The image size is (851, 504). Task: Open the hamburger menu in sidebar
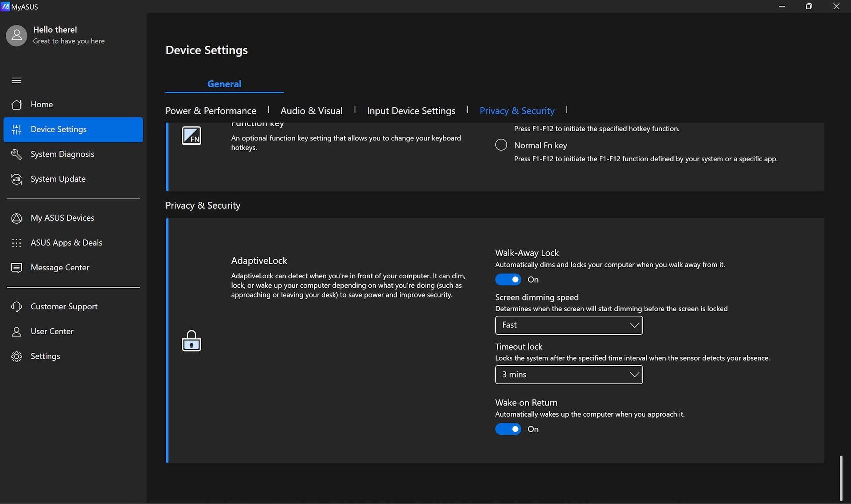click(16, 79)
